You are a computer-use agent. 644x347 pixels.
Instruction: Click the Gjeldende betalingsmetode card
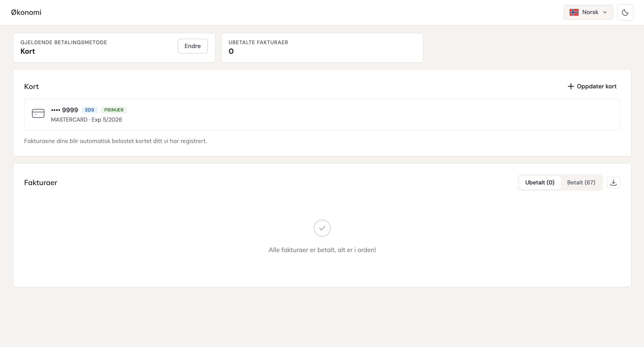click(x=95, y=48)
